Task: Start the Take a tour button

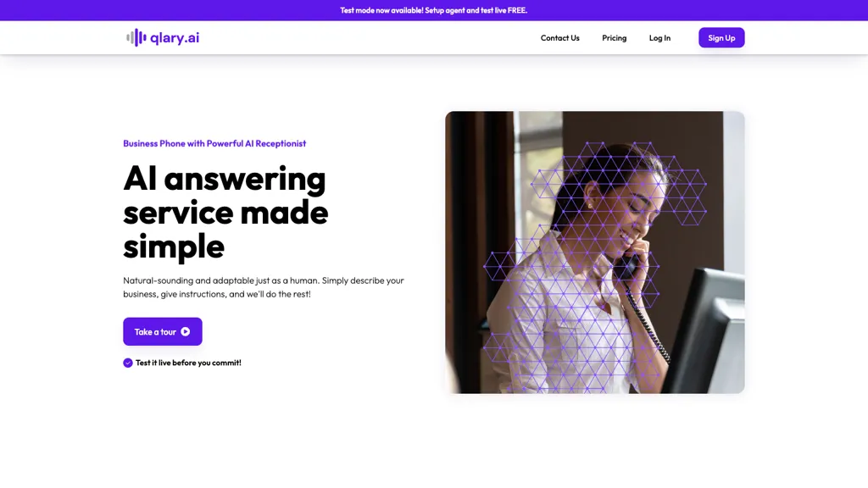Action: [162, 331]
